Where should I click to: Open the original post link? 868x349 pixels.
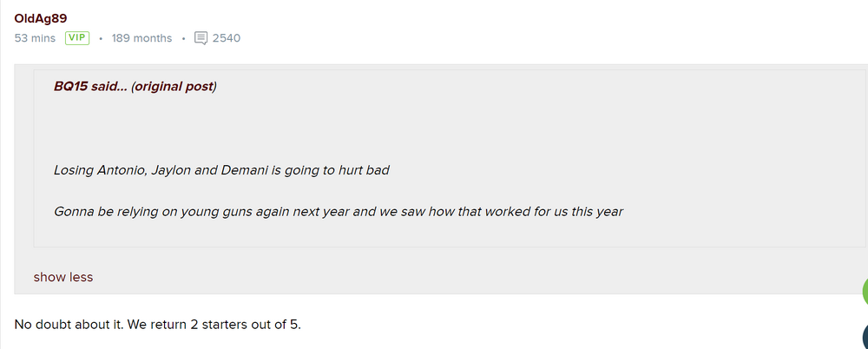click(174, 87)
